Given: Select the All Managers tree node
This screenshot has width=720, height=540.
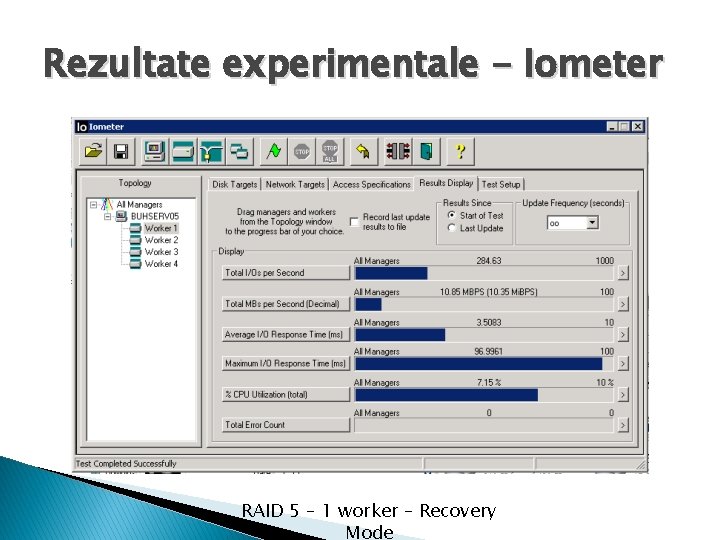Looking at the screenshot, I should click(x=139, y=204).
